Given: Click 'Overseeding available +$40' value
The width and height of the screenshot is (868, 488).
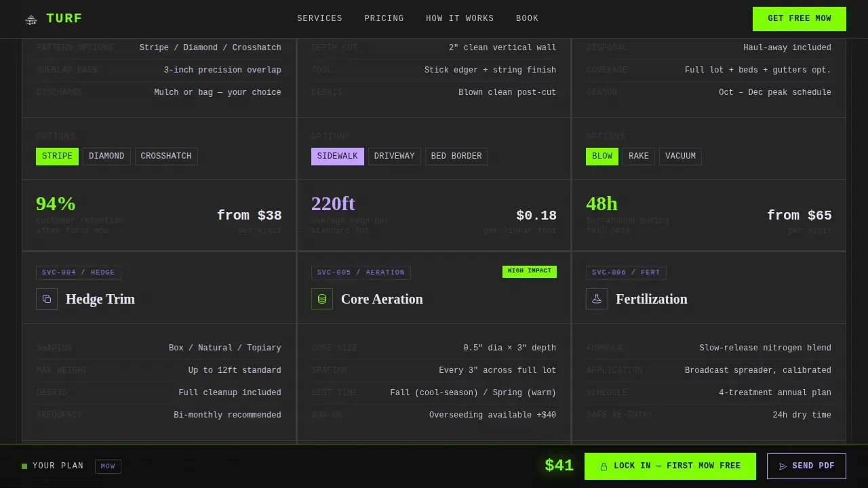Looking at the screenshot, I should click(492, 415).
